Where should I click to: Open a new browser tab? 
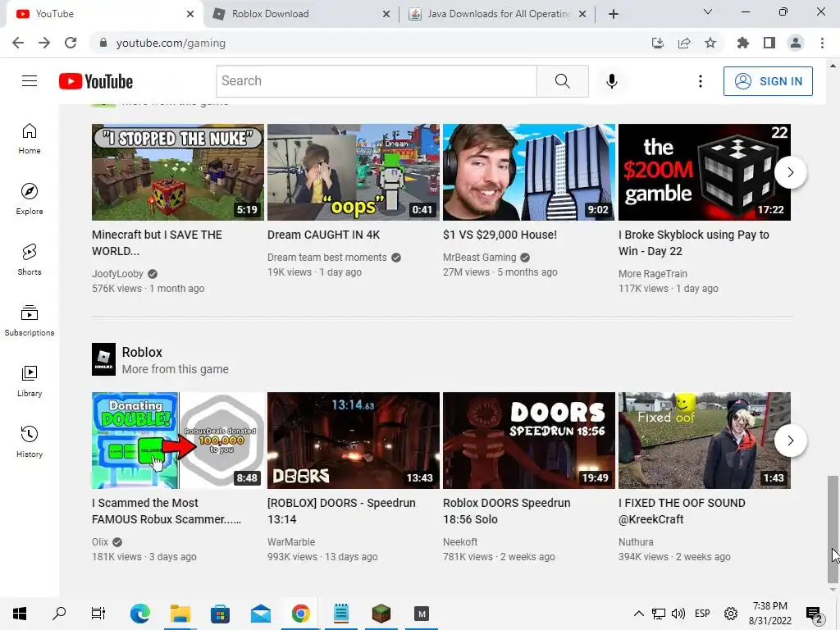pyautogui.click(x=614, y=14)
